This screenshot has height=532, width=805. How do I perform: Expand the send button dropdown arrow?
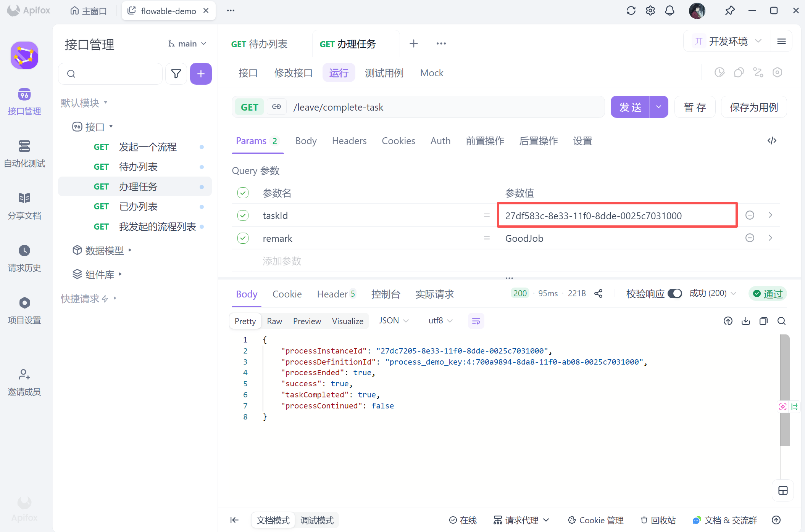coord(659,107)
